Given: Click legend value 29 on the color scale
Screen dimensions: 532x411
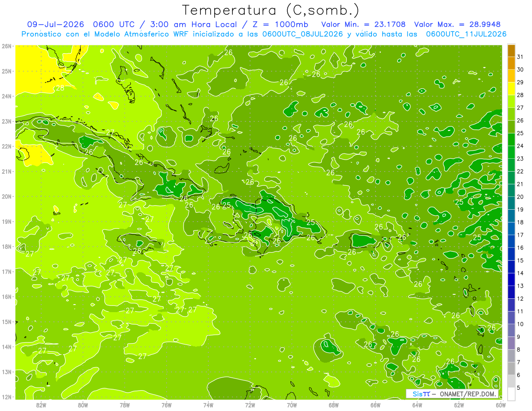Looking at the screenshot, I should tap(520, 82).
